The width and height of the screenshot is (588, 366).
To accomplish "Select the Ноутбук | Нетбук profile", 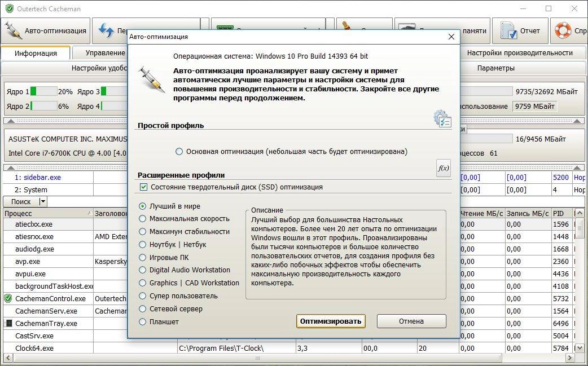I will tap(143, 244).
